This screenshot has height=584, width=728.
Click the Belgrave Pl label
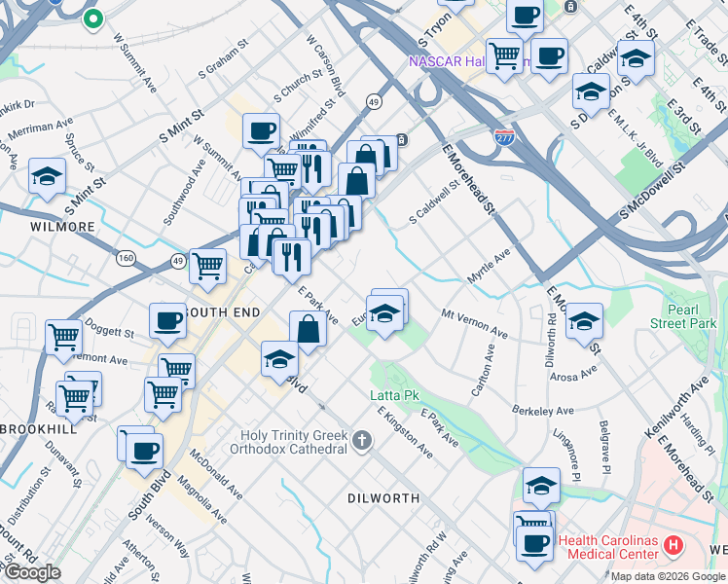click(x=604, y=448)
